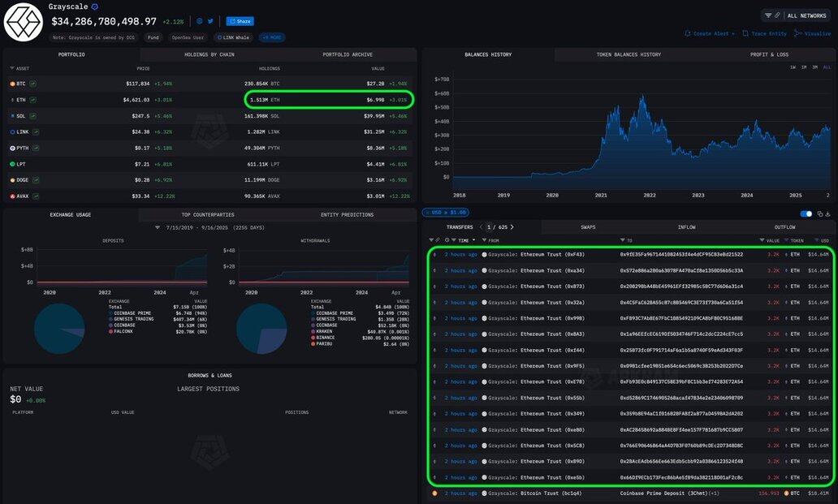838x504 pixels.
Task: Go to previous transfers page
Action: 481,227
